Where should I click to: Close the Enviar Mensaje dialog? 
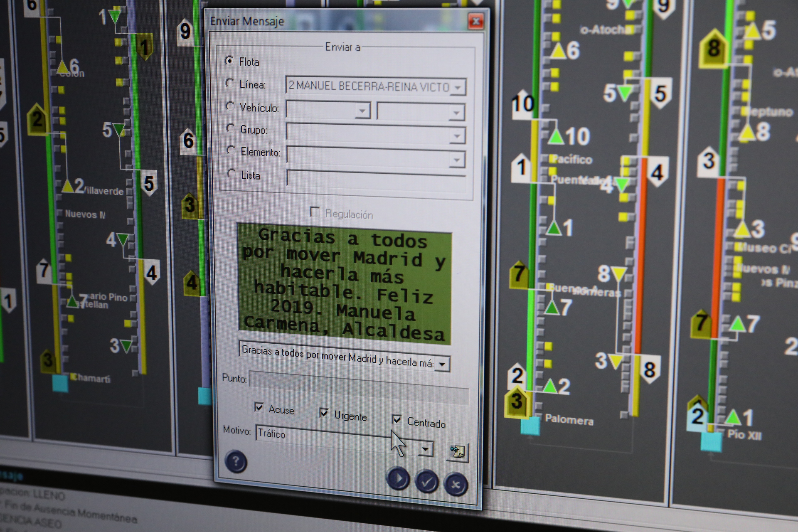[x=476, y=21]
